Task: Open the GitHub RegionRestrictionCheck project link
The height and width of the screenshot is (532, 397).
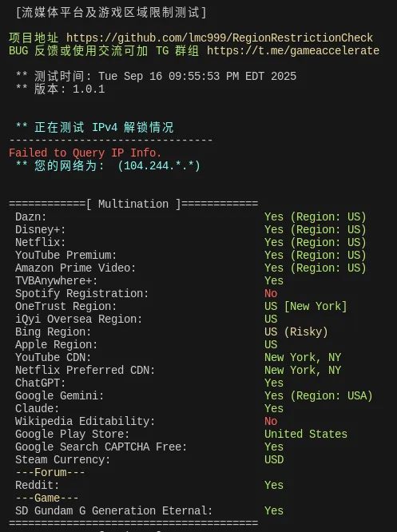Action: click(x=219, y=38)
